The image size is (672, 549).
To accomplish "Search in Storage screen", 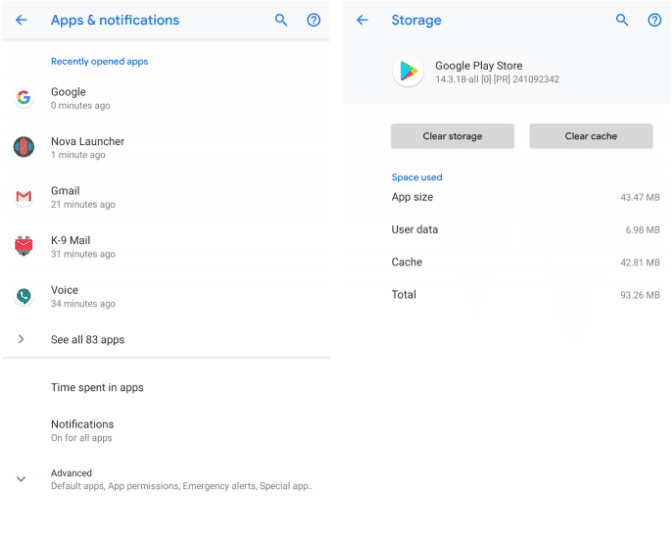I will 622,20.
